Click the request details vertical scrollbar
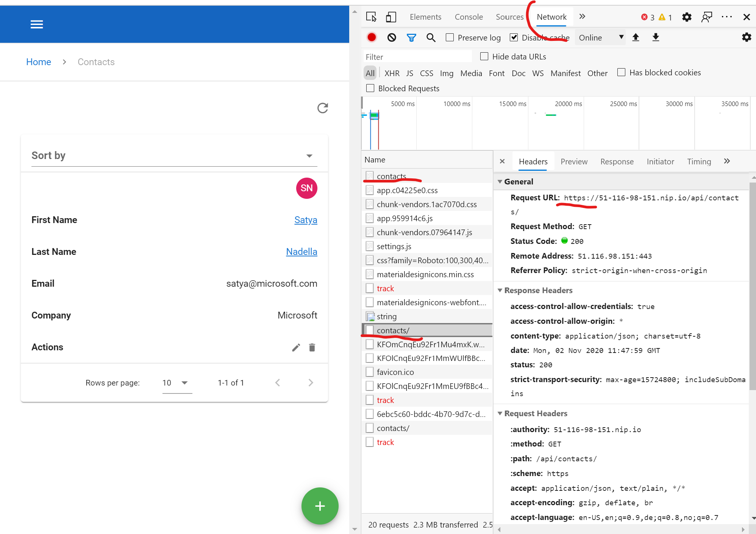Viewport: 756px width, 534px height. point(752,286)
